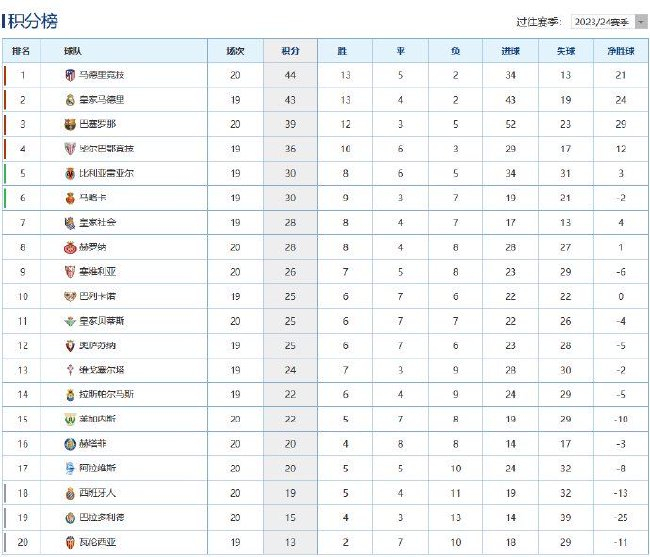Click the Barcelona (巴塞罗那) crest
Screen dimensions: 650x557
coord(70,124)
